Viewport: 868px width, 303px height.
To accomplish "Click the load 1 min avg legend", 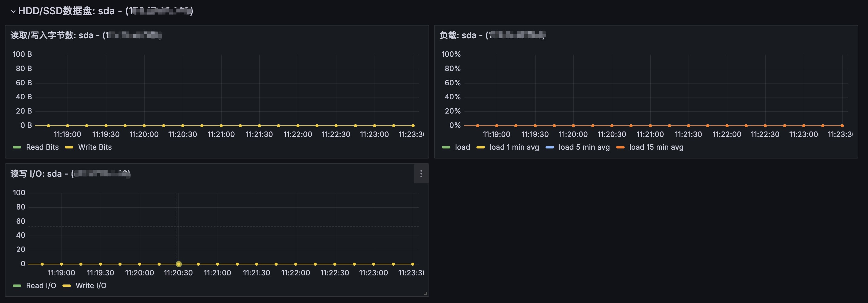I will [514, 147].
